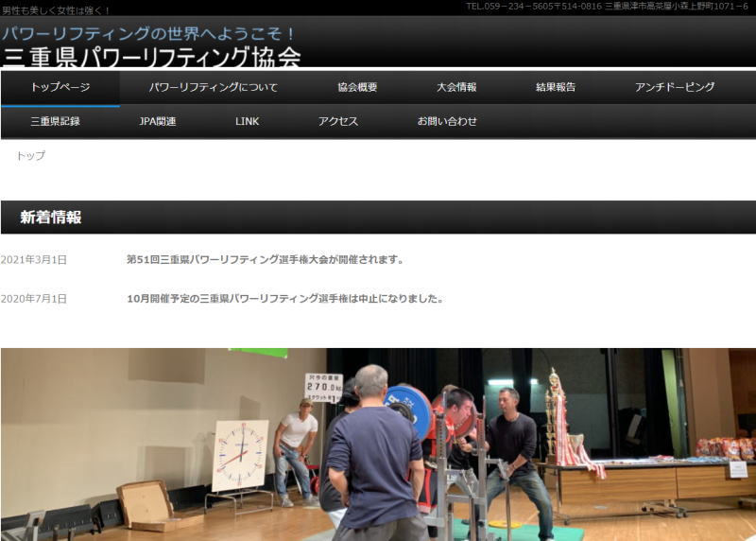Open the お問い合わせ contact page
The width and height of the screenshot is (756, 541).
(x=447, y=121)
